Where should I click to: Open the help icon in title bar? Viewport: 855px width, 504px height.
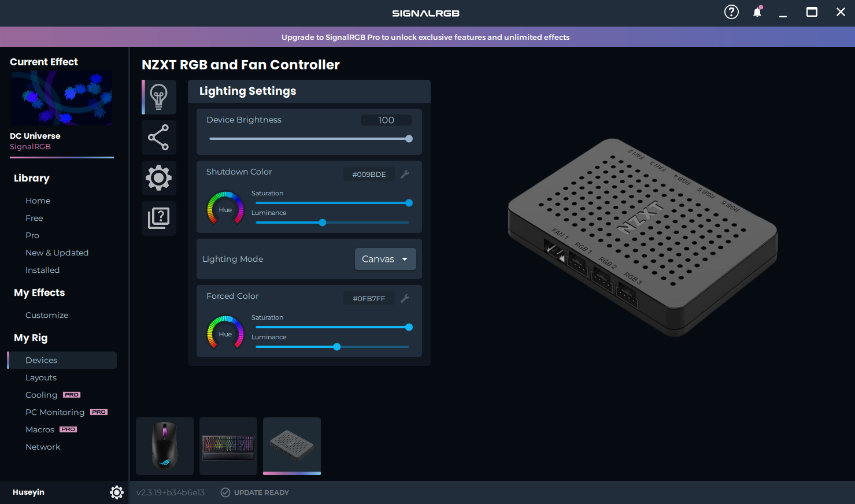(731, 12)
